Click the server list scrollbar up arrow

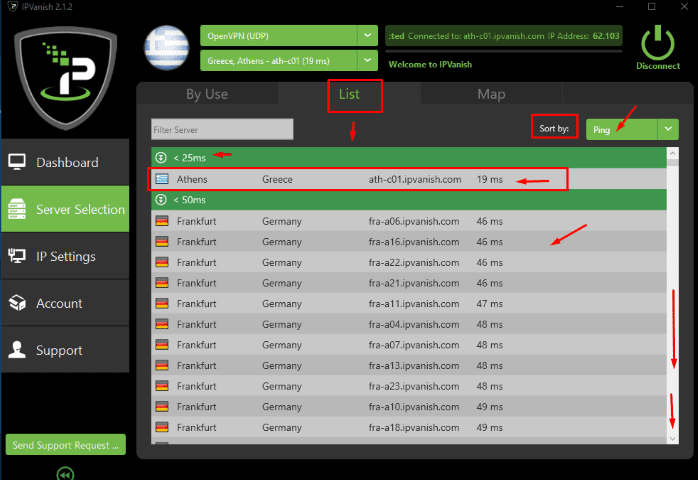pyautogui.click(x=672, y=153)
